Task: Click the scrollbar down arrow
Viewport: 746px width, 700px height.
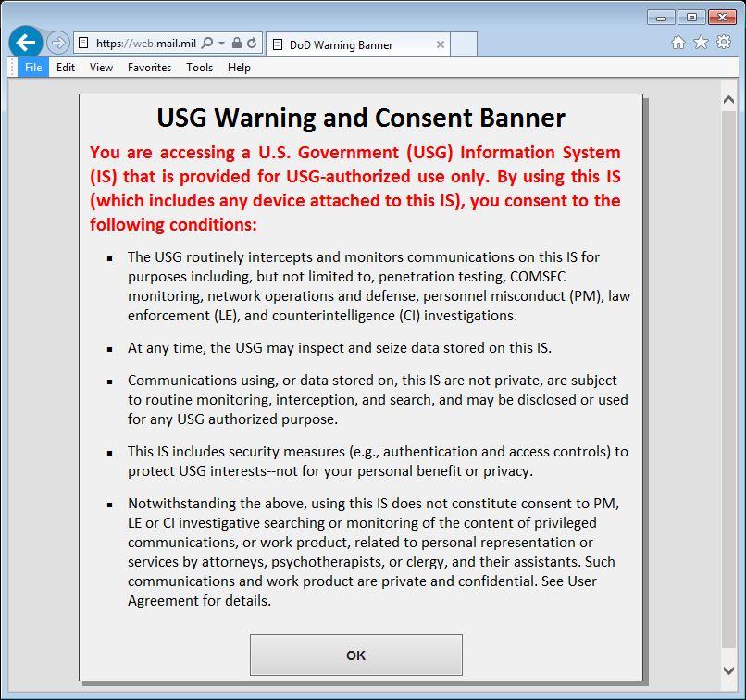Action: 729,670
